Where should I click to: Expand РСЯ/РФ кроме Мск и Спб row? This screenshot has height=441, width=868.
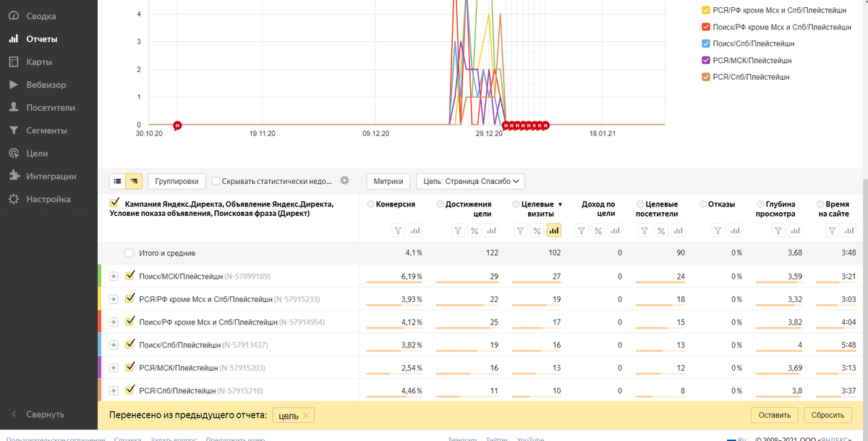[114, 299]
